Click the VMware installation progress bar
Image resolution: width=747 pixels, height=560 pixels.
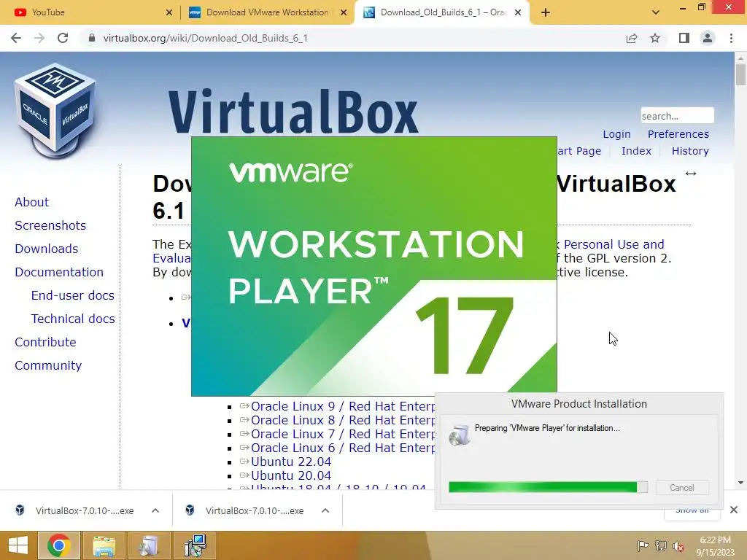pyautogui.click(x=548, y=486)
